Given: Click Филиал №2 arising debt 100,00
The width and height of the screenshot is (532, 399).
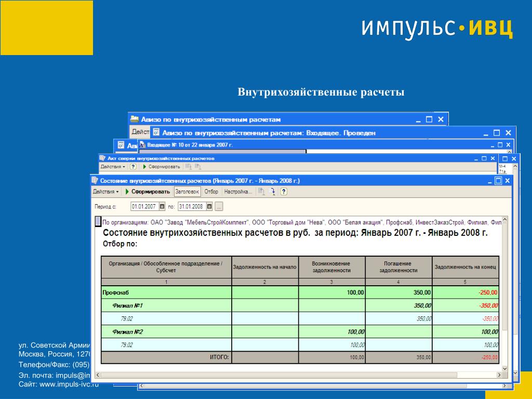Looking at the screenshot, I should click(355, 332).
